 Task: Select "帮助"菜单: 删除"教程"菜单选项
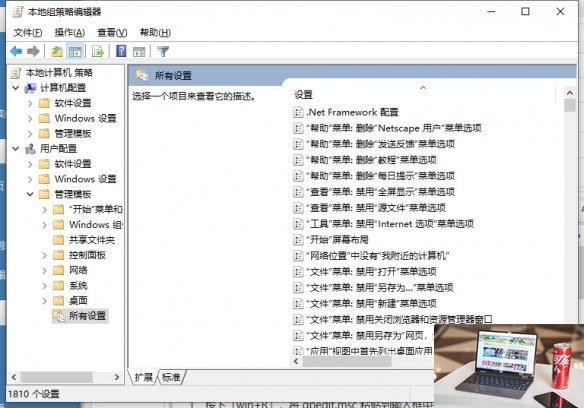click(371, 160)
